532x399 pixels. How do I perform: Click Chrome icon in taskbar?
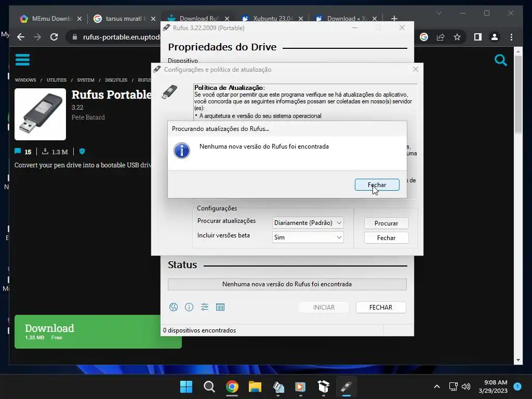click(x=232, y=387)
